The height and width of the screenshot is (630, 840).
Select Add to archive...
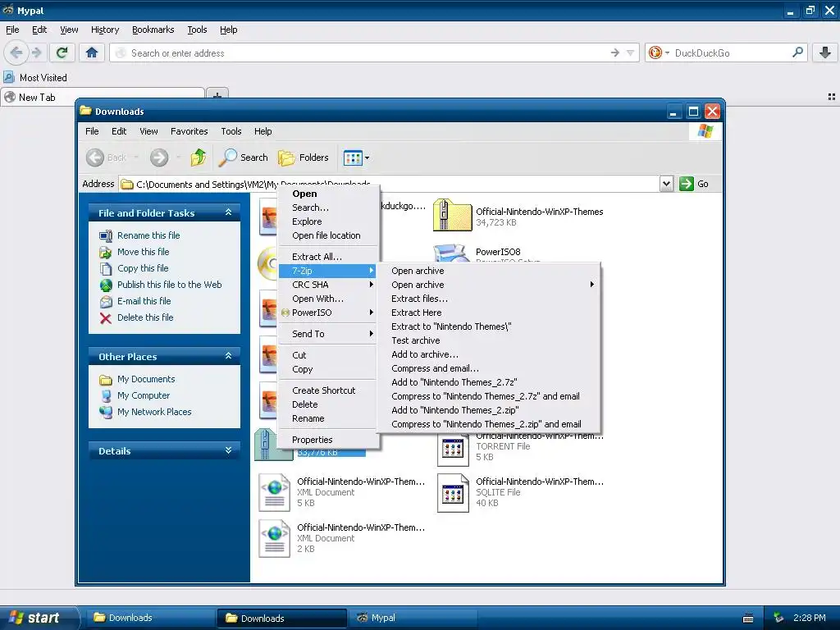click(489, 354)
